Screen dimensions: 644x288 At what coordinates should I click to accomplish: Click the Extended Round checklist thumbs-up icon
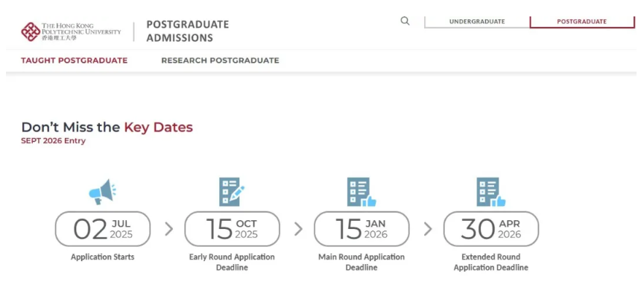coord(490,192)
